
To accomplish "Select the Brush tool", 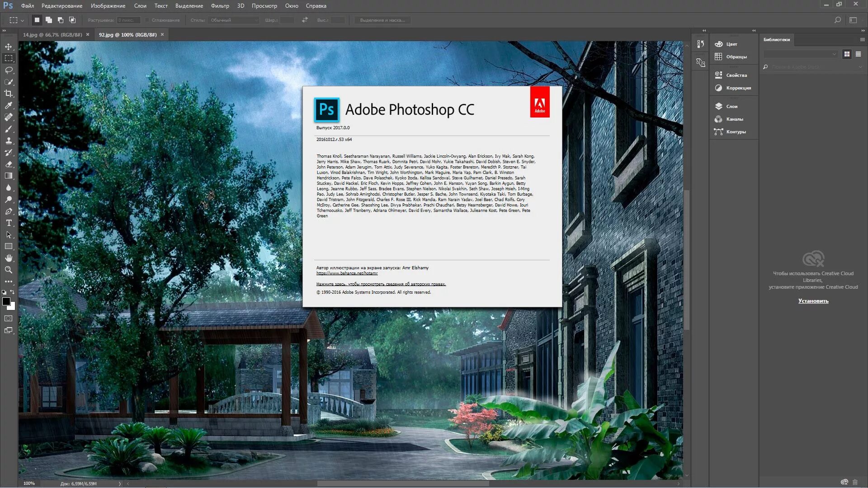I will pyautogui.click(x=9, y=129).
